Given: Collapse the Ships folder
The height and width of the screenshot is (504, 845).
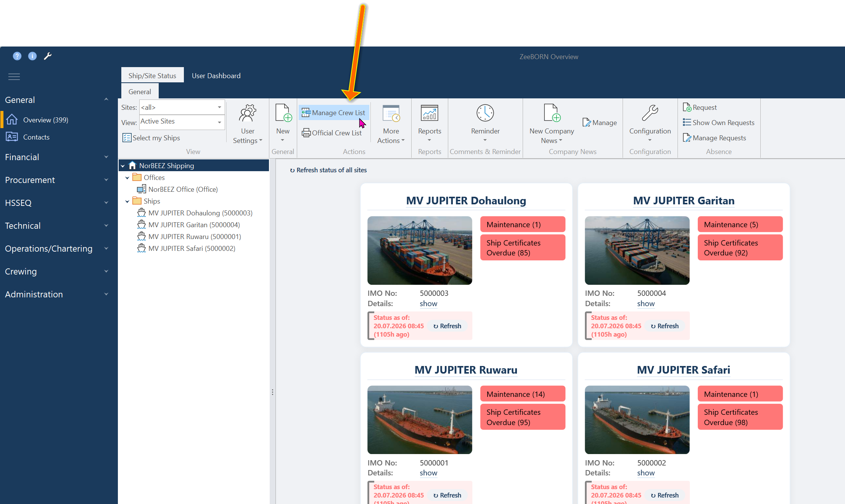Looking at the screenshot, I should (x=127, y=201).
